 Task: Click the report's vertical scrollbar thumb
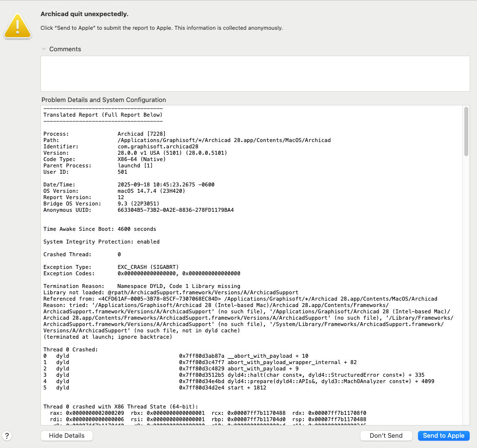pyautogui.click(x=466, y=131)
